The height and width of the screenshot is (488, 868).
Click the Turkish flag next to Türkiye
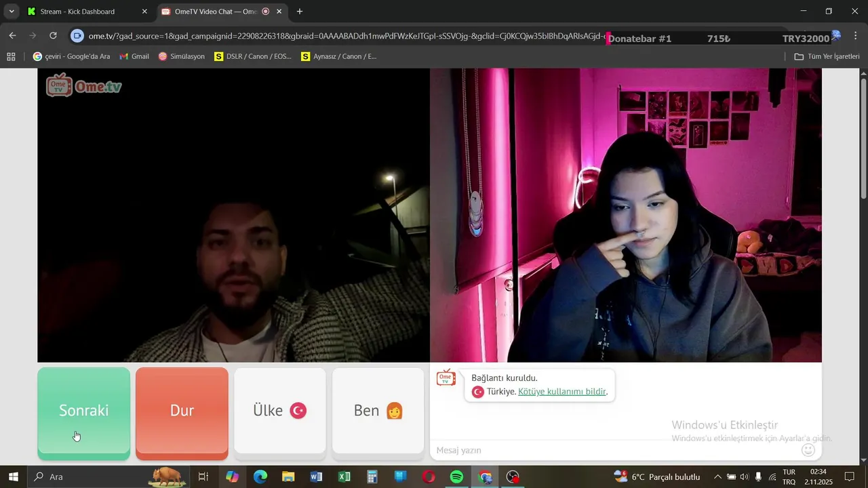tap(477, 392)
